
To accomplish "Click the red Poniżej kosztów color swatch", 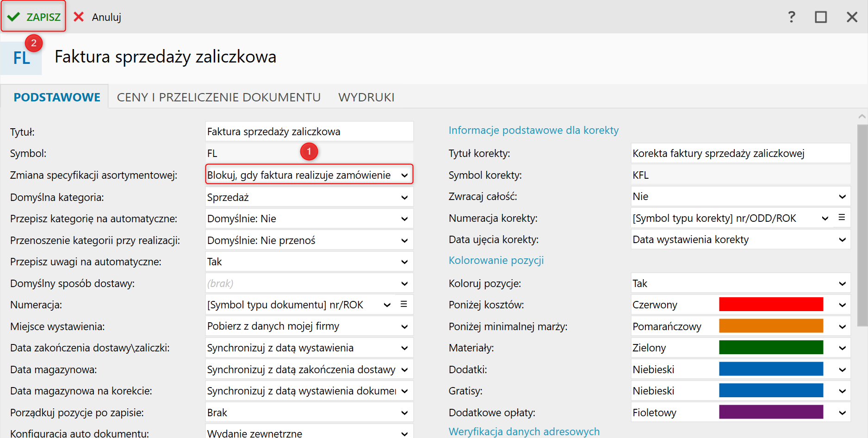I will pyautogui.click(x=771, y=305).
